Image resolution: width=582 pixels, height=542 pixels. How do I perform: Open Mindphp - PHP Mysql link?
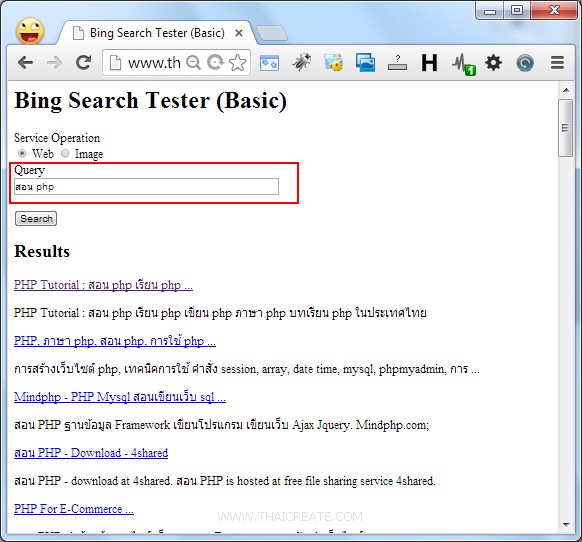[120, 397]
